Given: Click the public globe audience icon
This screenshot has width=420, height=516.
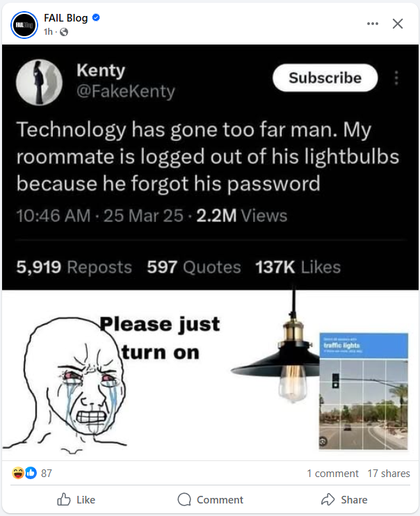Looking at the screenshot, I should [x=64, y=32].
